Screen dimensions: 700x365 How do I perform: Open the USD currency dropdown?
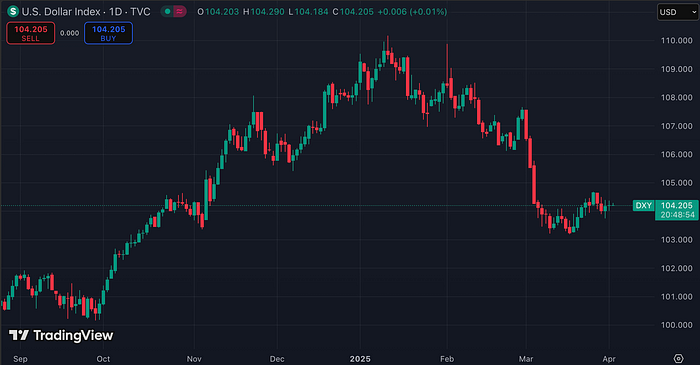(677, 12)
